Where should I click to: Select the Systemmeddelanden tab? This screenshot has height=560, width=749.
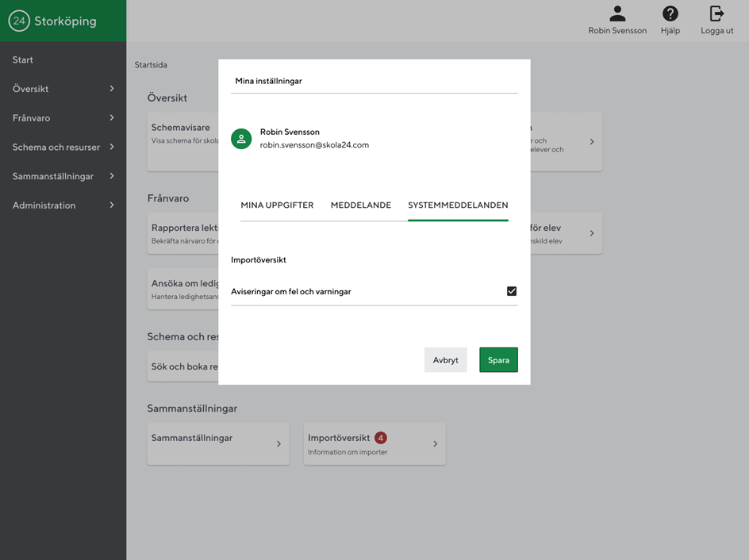458,205
